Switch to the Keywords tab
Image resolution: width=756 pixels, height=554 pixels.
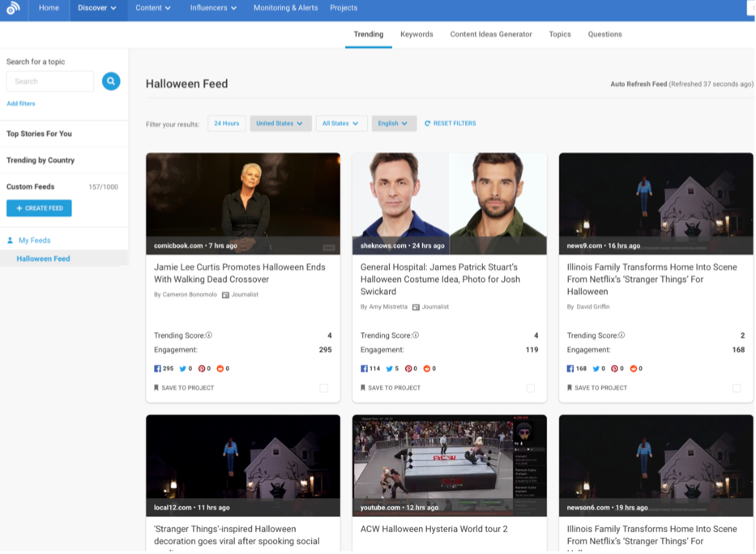click(x=416, y=34)
